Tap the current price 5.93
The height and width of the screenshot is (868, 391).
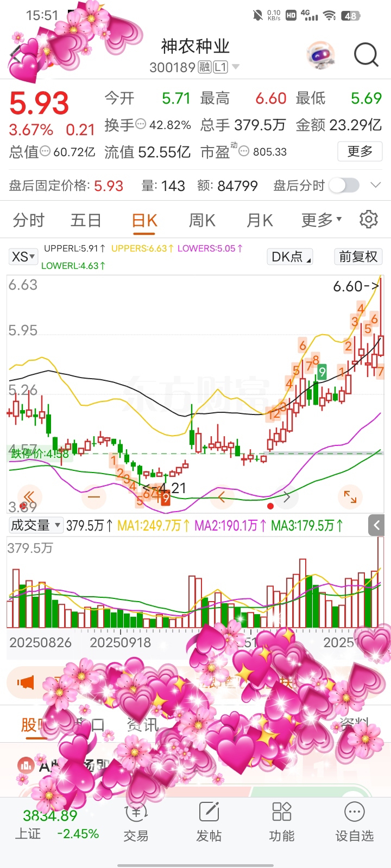tap(39, 103)
